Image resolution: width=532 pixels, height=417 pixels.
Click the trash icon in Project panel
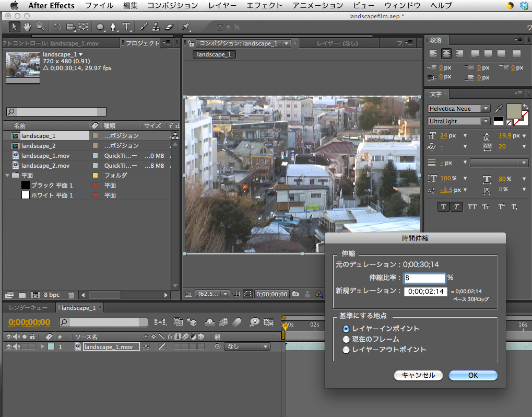click(x=71, y=295)
